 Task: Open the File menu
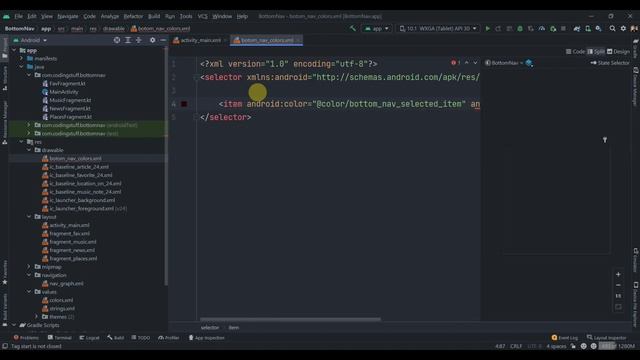pyautogui.click(x=19, y=16)
